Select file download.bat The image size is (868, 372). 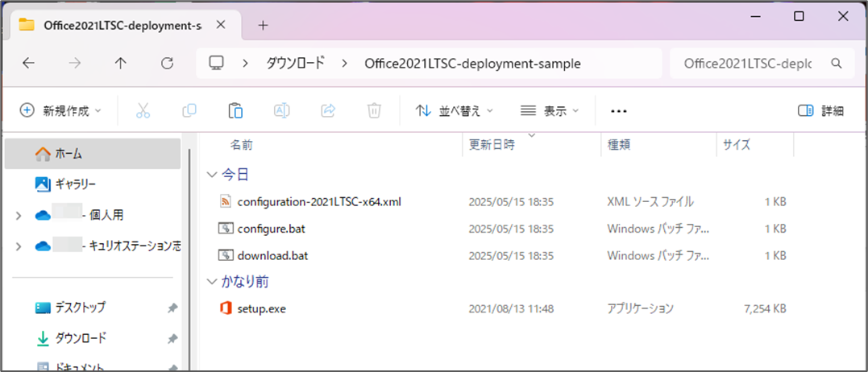click(272, 255)
